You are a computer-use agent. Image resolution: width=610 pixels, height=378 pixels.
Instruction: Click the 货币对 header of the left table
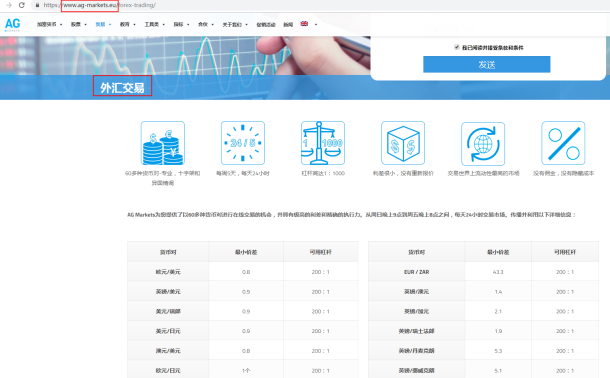click(168, 252)
